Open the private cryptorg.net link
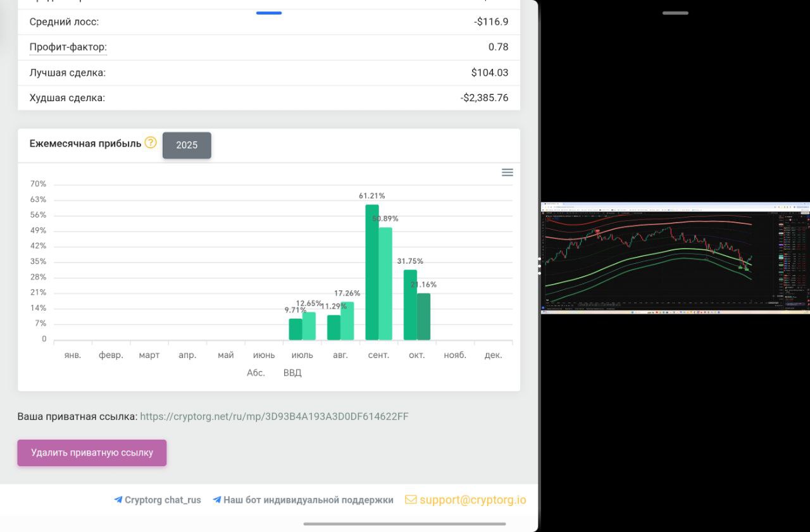This screenshot has height=532, width=810. 274,416
